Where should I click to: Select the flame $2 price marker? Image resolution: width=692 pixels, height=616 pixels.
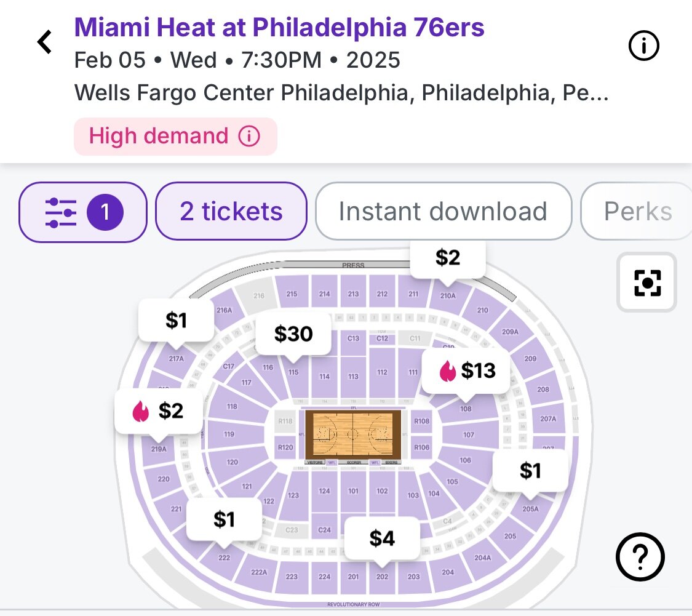coord(159,410)
